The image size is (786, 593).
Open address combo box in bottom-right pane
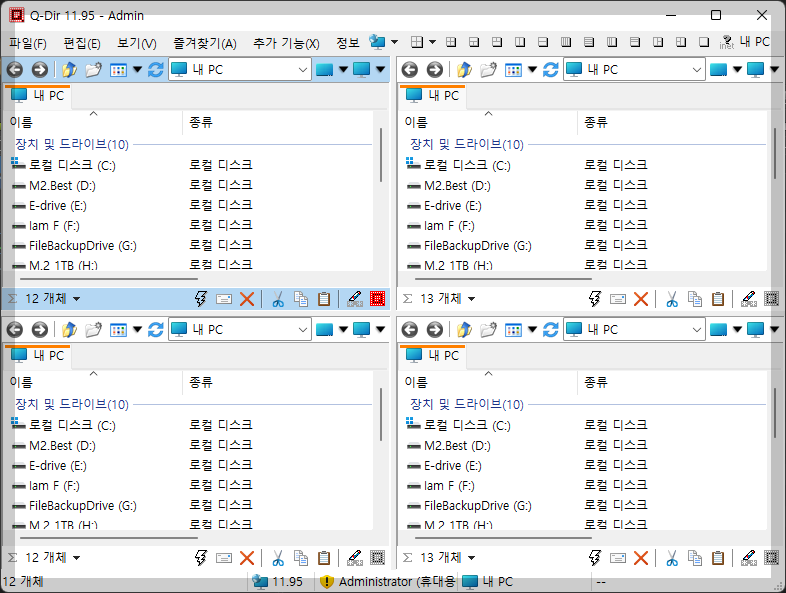pos(634,329)
